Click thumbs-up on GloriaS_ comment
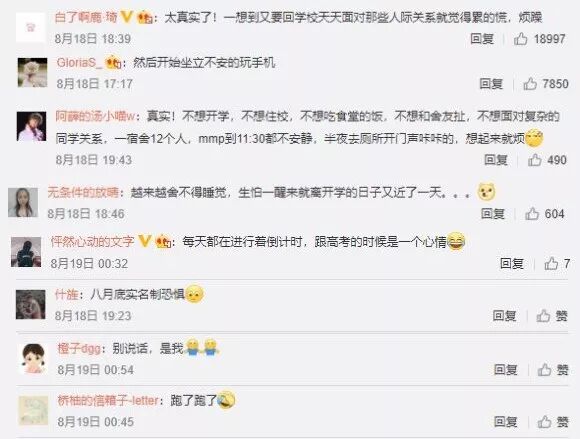The height and width of the screenshot is (439, 580). pyautogui.click(x=530, y=84)
